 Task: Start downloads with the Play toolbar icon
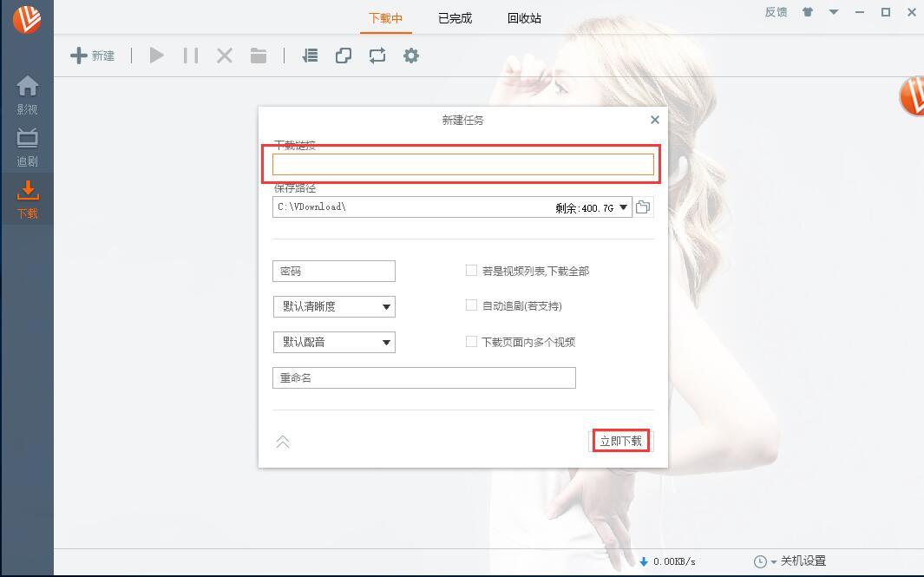pyautogui.click(x=156, y=55)
